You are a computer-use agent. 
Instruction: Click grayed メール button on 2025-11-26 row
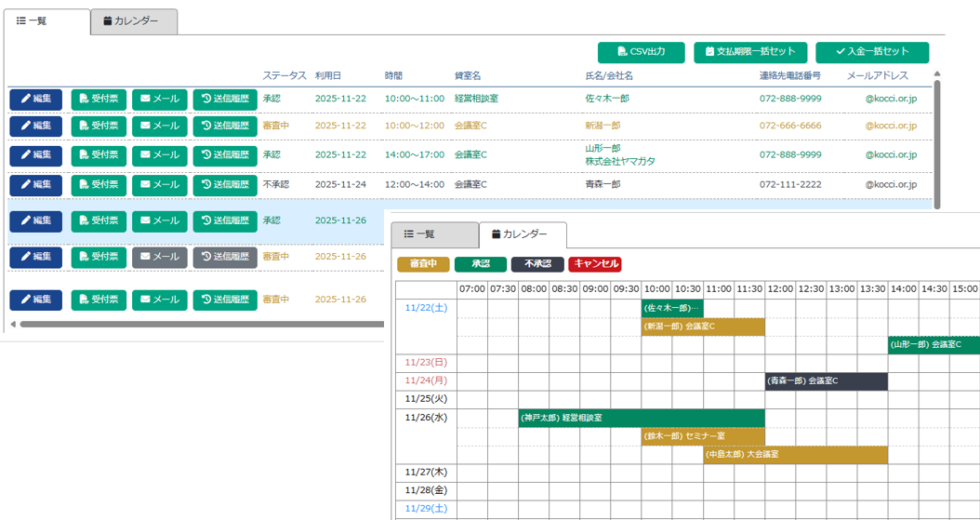pos(160,257)
